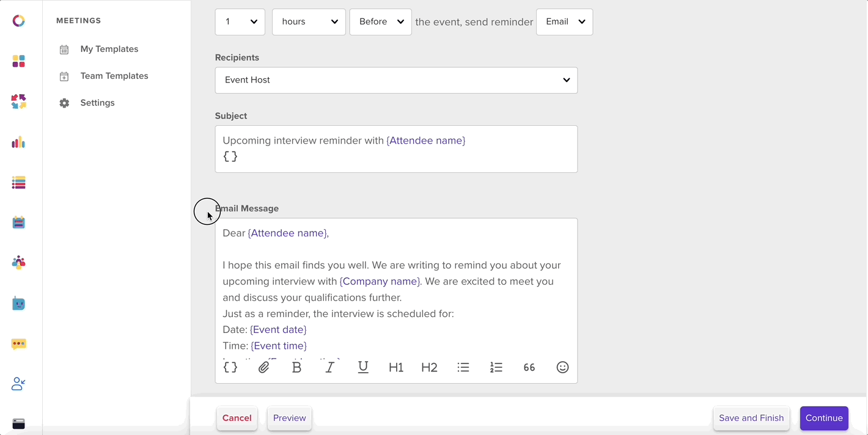Click {Attendee name} after Dear in message
The image size is (868, 435).
coord(287,233)
